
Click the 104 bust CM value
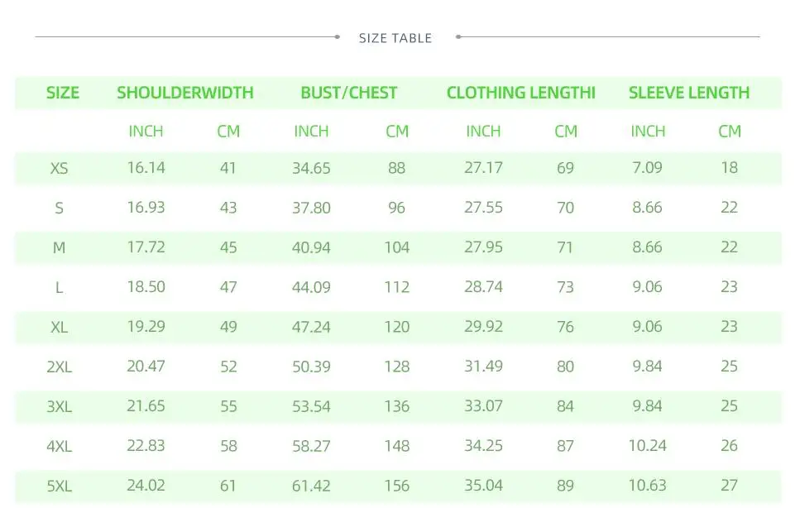click(x=396, y=247)
